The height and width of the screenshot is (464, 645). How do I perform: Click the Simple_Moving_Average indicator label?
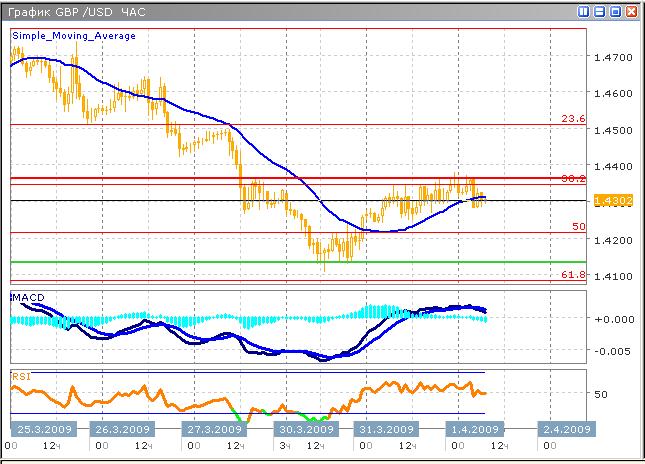(74, 35)
